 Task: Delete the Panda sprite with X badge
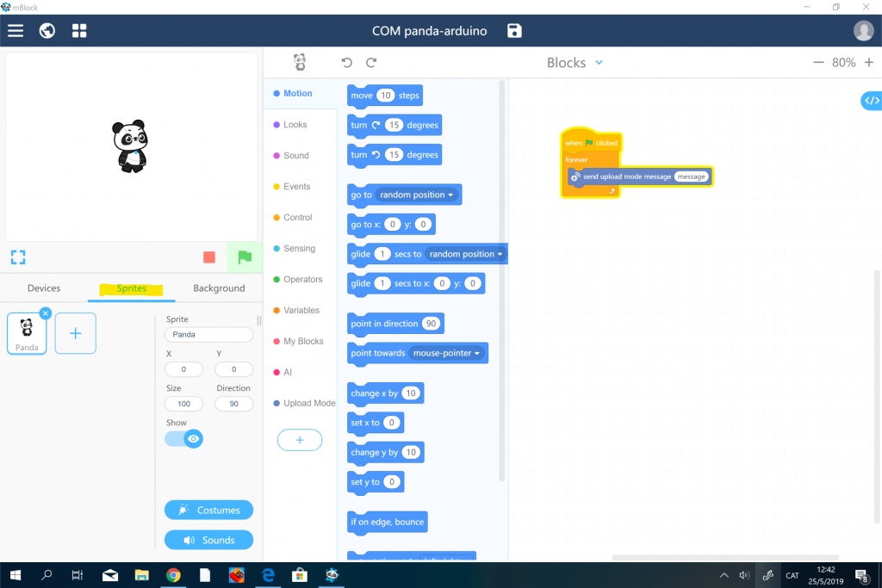(x=46, y=313)
